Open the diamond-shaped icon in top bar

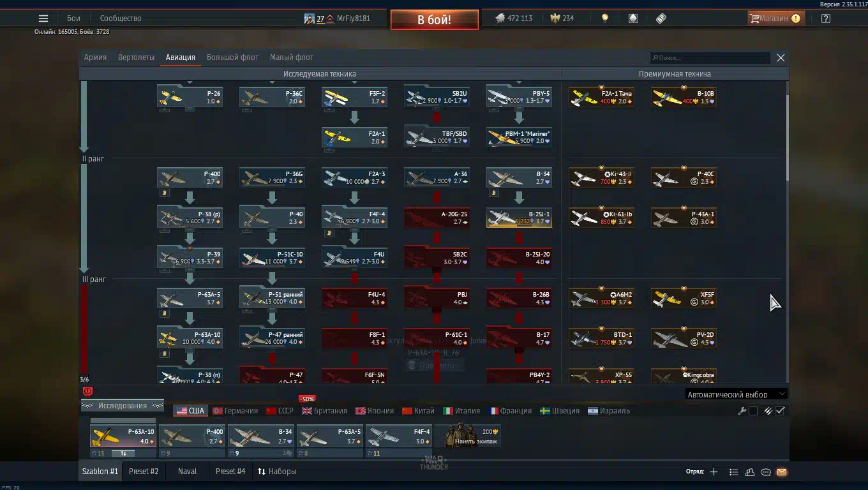click(632, 19)
